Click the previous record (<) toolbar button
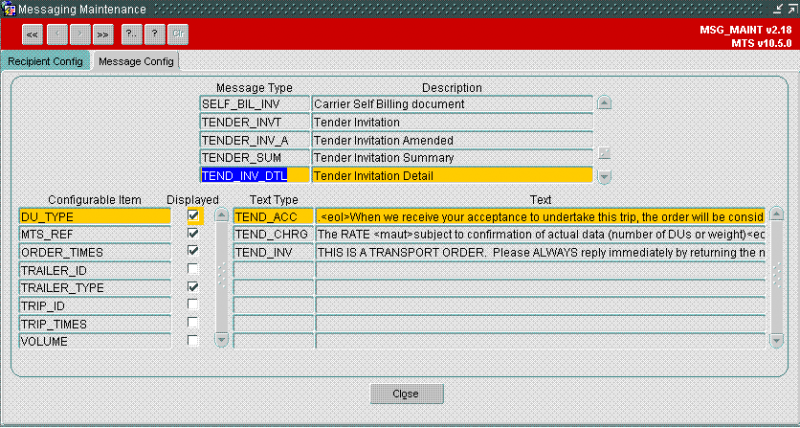The height and width of the screenshot is (428, 800). click(57, 35)
